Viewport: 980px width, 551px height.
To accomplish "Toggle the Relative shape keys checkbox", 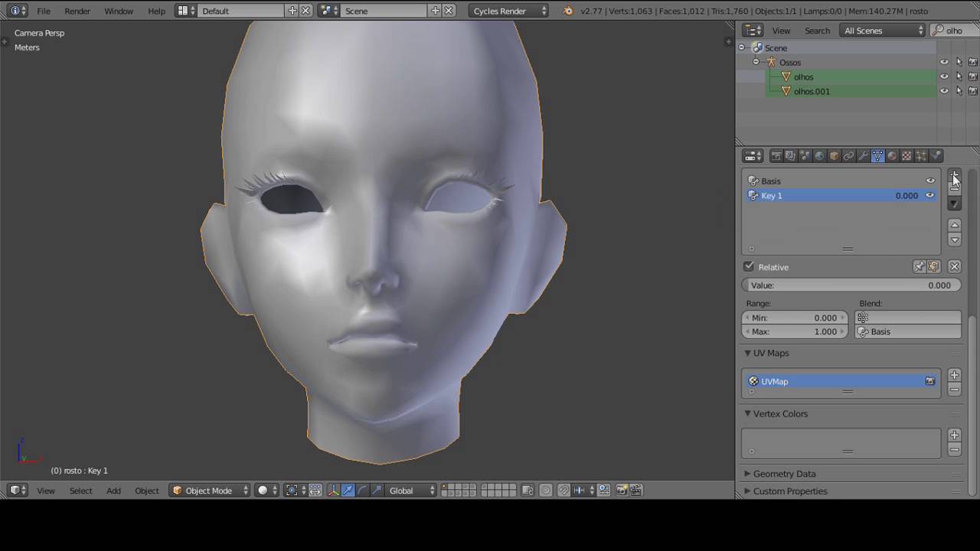I will coord(749,267).
